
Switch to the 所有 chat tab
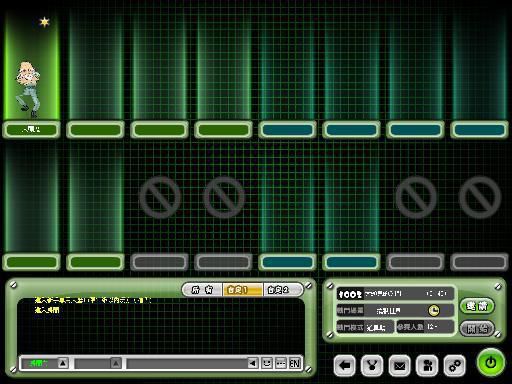point(203,290)
